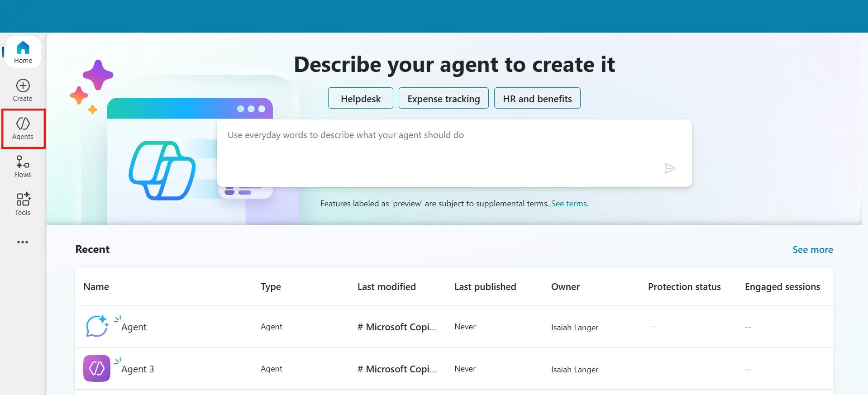Expand the sidebar More ellipsis menu
Image resolution: width=868 pixels, height=395 pixels.
[x=23, y=242]
